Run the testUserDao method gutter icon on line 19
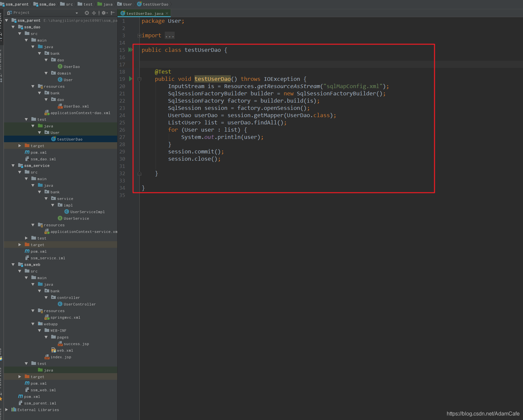 [130, 79]
